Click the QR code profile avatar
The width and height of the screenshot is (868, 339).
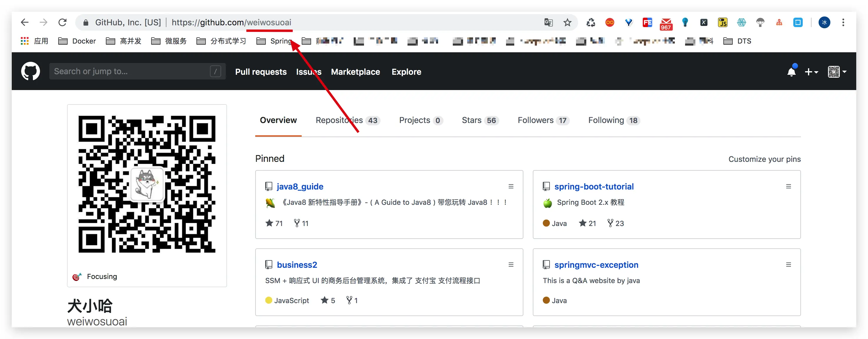[147, 184]
